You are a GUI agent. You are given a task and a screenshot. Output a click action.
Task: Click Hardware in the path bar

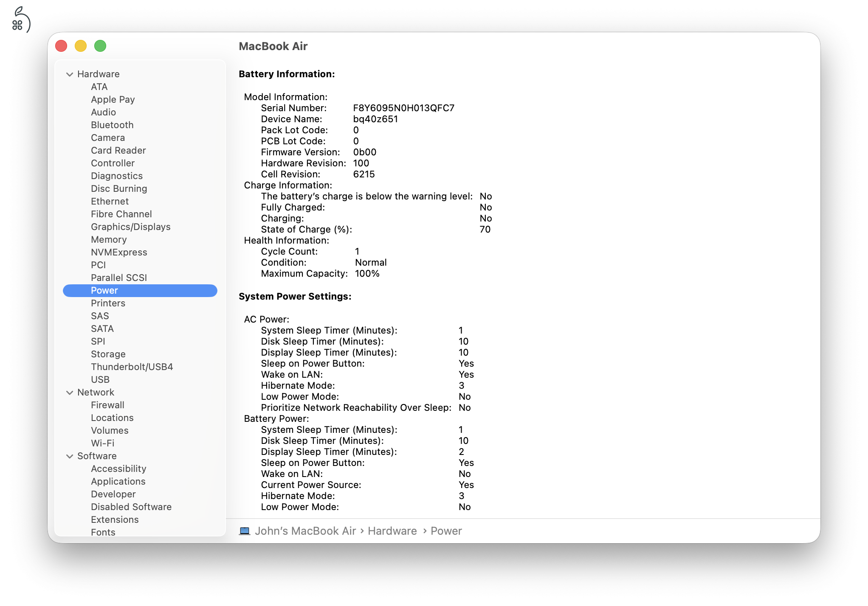point(392,531)
